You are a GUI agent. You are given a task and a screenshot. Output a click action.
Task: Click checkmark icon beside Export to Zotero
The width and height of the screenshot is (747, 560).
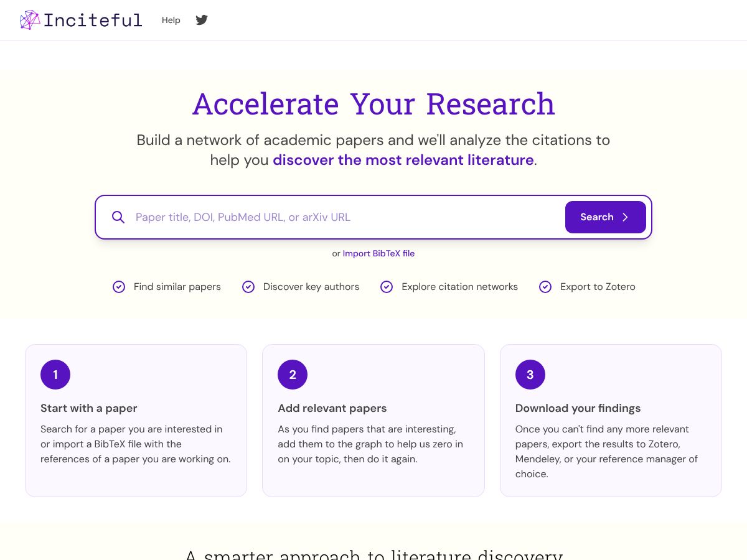pos(545,287)
